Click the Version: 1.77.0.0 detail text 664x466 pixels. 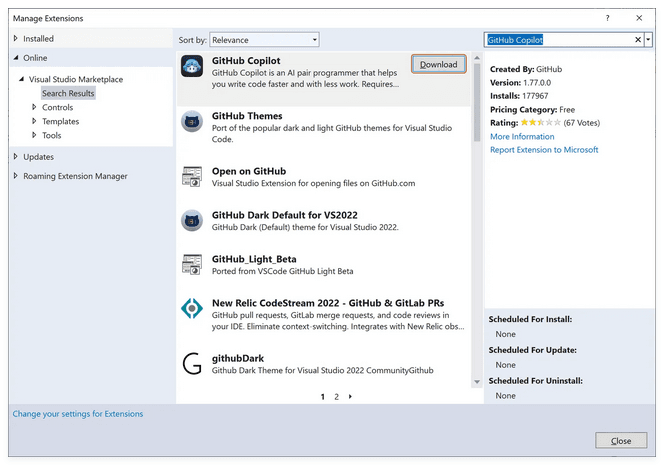520,82
